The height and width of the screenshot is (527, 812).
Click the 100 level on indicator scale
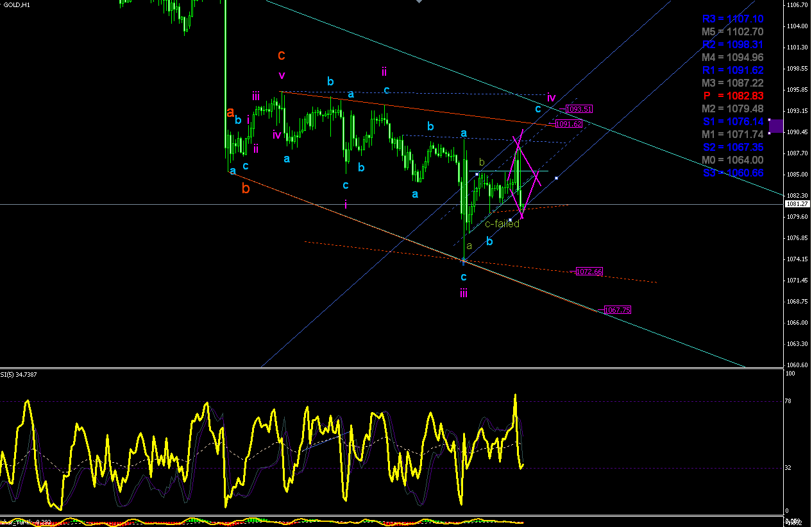[791, 373]
